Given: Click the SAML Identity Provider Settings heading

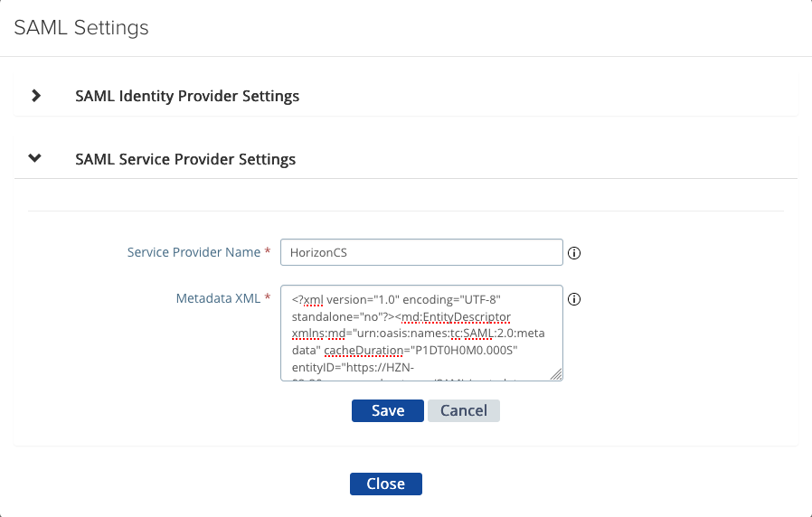Looking at the screenshot, I should pyautogui.click(x=187, y=96).
